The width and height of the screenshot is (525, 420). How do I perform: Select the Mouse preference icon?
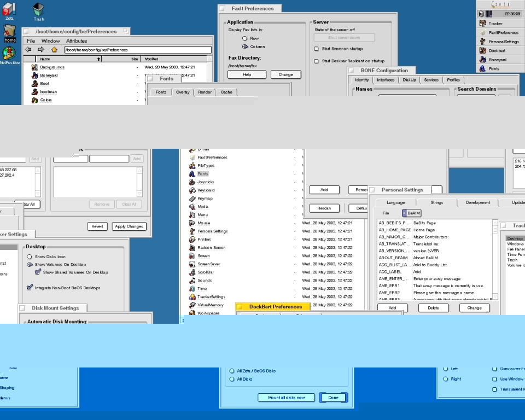[192, 223]
